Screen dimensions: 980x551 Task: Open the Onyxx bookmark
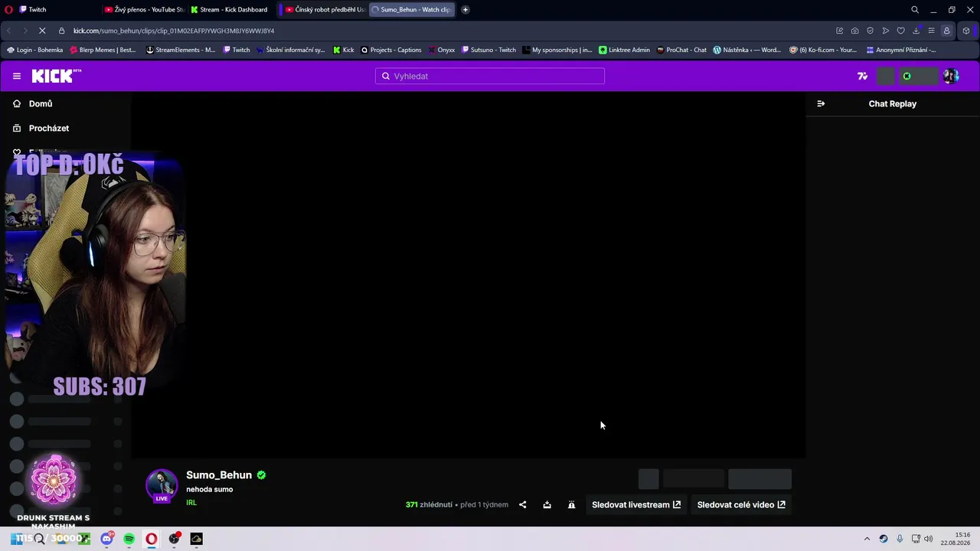(x=442, y=50)
